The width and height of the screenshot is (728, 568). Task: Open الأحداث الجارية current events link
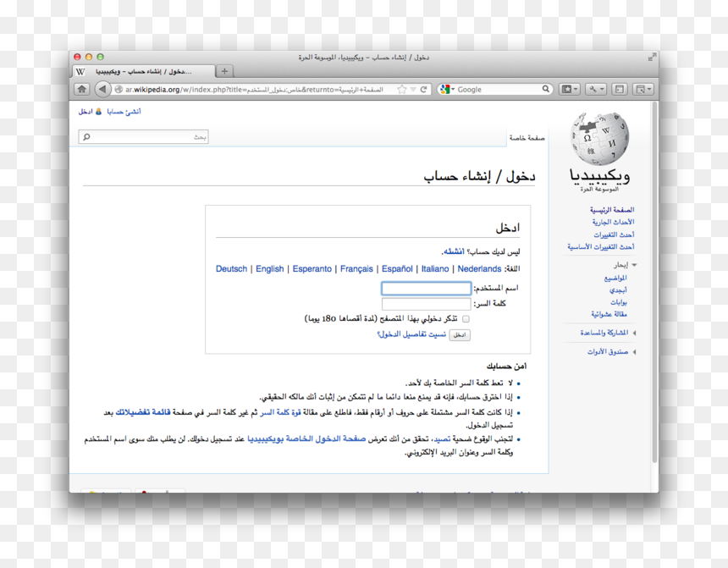(613, 222)
